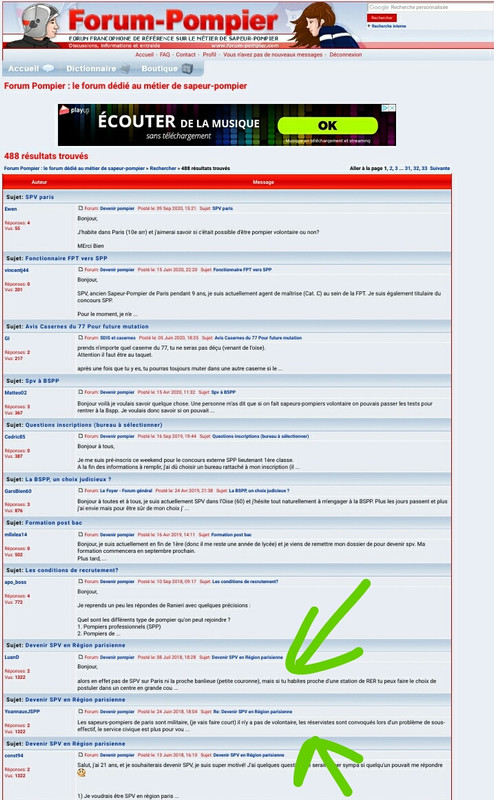Open 'Les conditions de recrutement?' subject heading
Viewport: 494px width, 800px height.
(71, 570)
